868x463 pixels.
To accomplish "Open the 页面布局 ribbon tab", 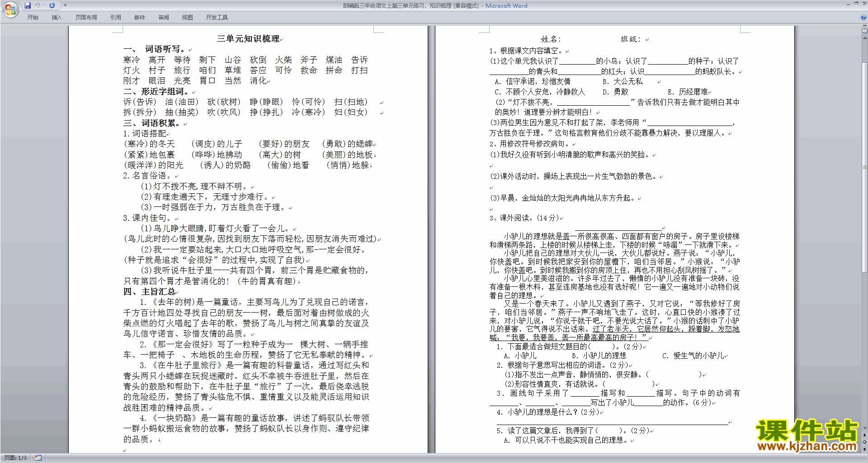I will [86, 18].
